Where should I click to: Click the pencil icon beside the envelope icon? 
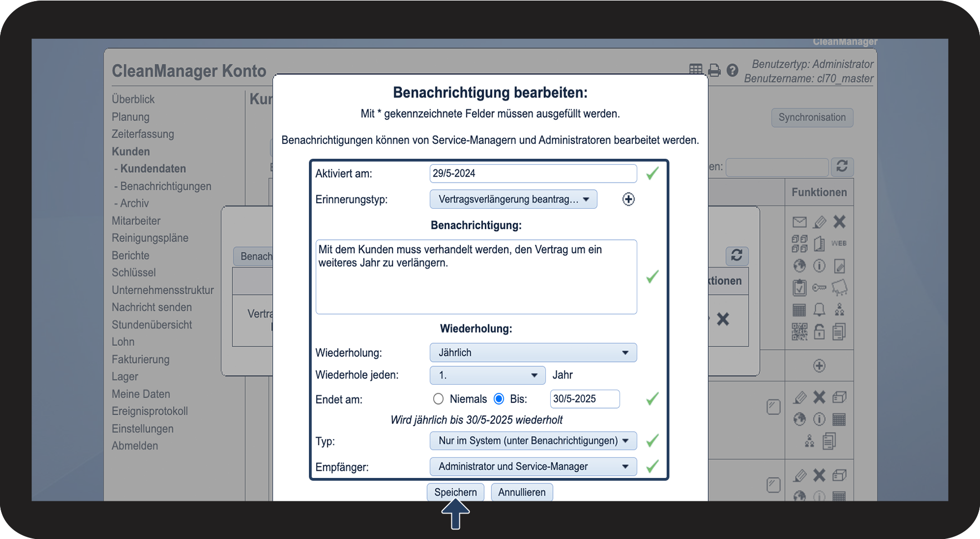819,222
